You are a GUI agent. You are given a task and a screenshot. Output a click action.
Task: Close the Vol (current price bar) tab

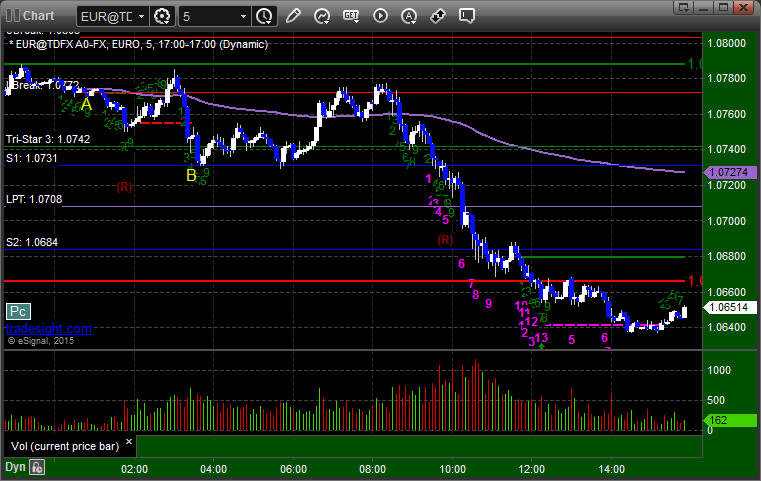coord(129,442)
